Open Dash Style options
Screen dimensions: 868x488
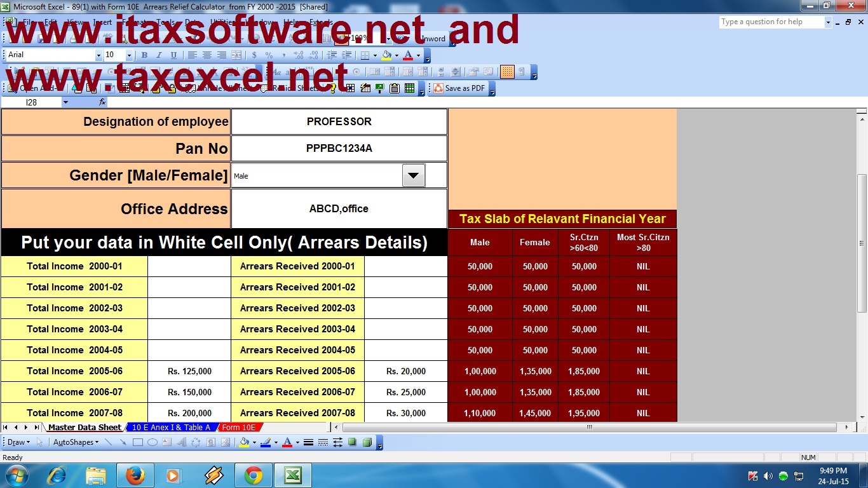click(x=323, y=442)
